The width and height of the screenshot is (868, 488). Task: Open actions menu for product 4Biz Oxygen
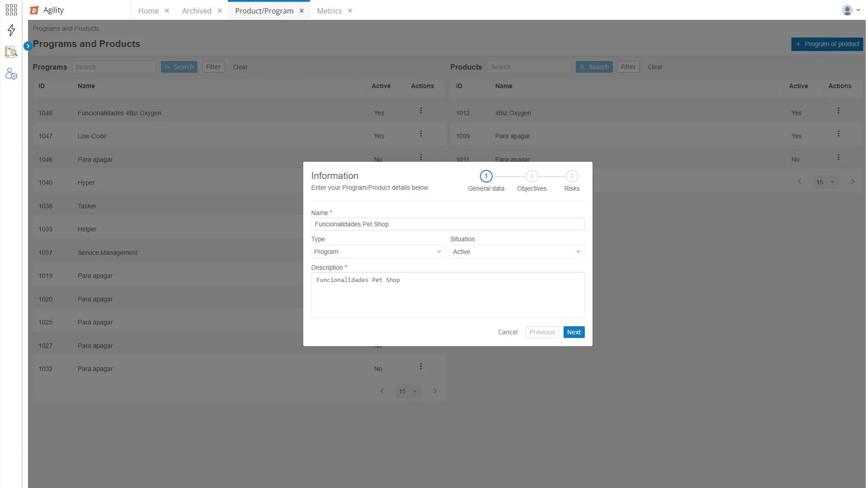tap(839, 111)
